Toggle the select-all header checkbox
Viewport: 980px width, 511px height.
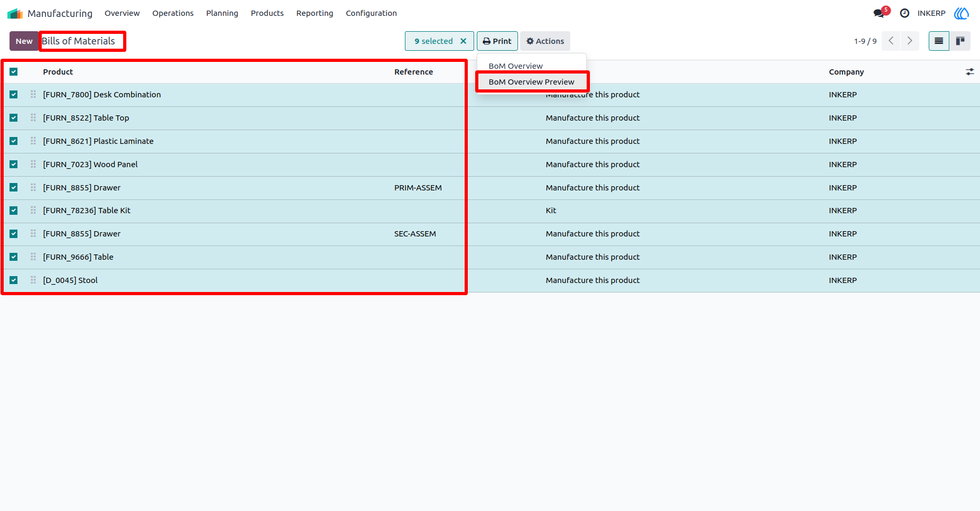[14, 72]
